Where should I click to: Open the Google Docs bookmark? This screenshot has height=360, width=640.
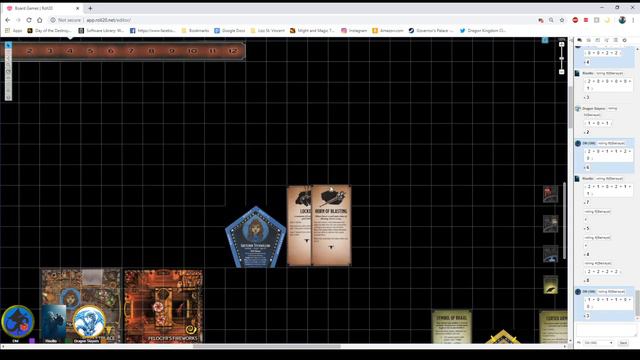(x=230, y=31)
